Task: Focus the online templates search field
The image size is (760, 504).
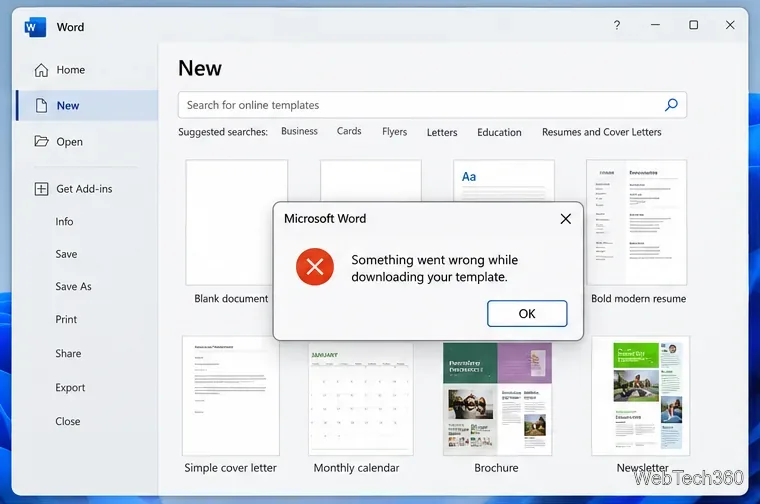Action: pyautogui.click(x=432, y=105)
